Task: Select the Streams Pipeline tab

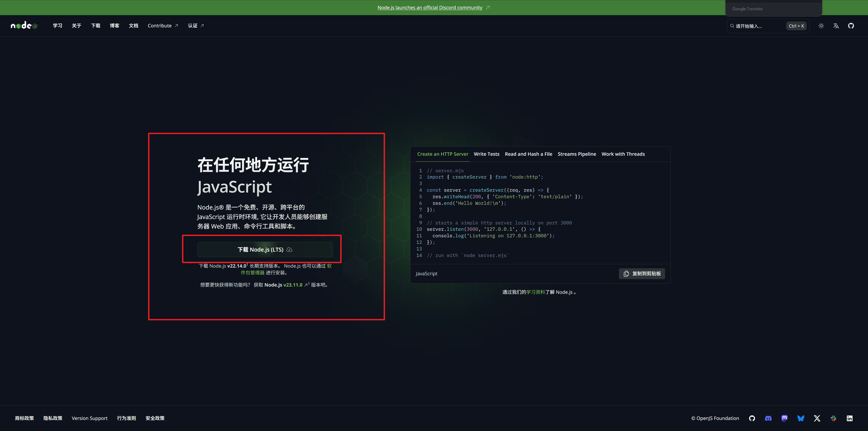Action: click(x=577, y=154)
